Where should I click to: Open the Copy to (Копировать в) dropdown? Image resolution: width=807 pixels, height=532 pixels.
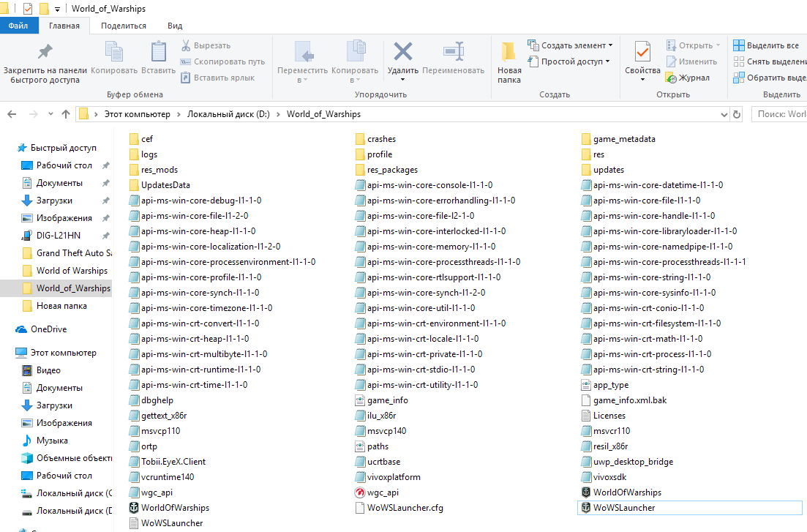[x=355, y=75]
